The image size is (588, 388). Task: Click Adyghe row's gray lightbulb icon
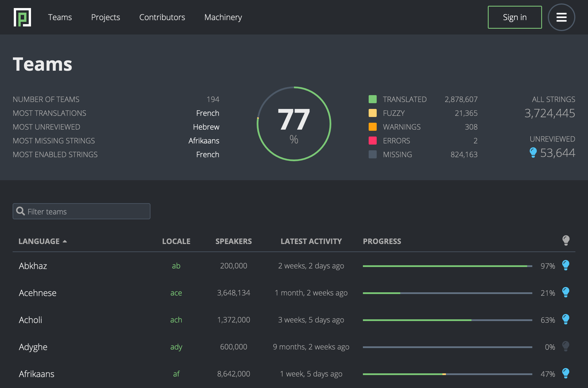click(x=566, y=346)
